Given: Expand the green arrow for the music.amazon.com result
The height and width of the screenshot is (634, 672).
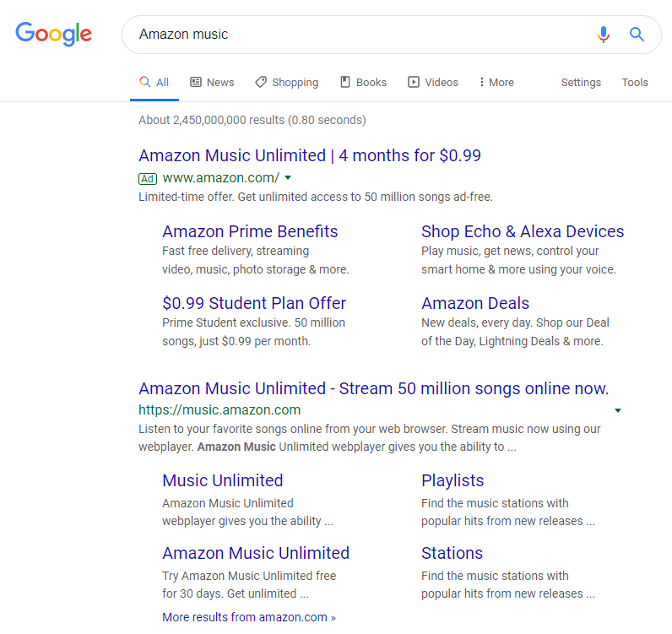Looking at the screenshot, I should tap(618, 410).
